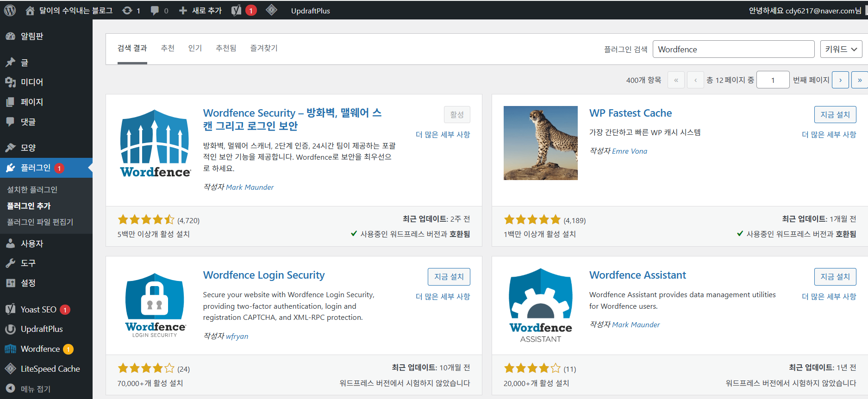This screenshot has width=868, height=399.
Task: Open 더 많은 세부 사항 for Wordfence Login Security
Action: point(443,297)
